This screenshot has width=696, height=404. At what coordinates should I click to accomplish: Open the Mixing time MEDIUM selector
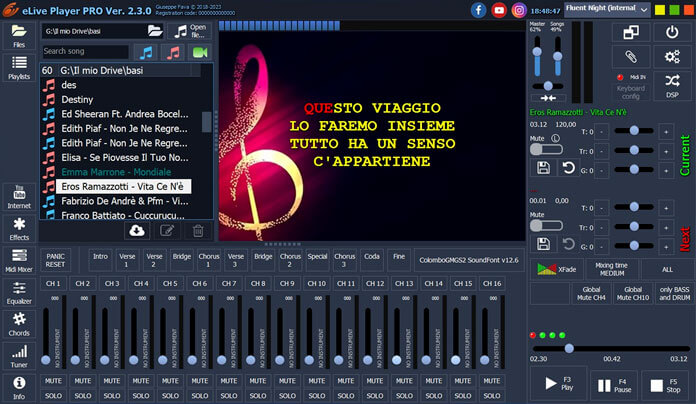point(610,268)
